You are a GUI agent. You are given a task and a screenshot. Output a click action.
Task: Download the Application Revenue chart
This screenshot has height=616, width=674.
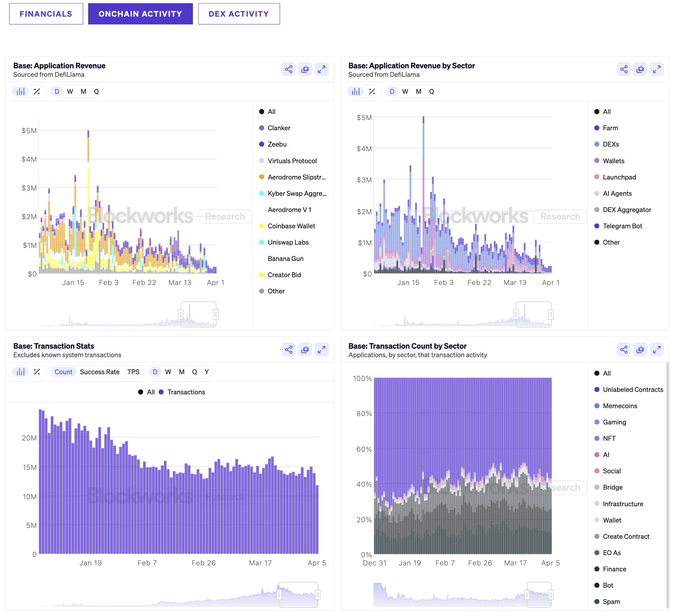(305, 69)
